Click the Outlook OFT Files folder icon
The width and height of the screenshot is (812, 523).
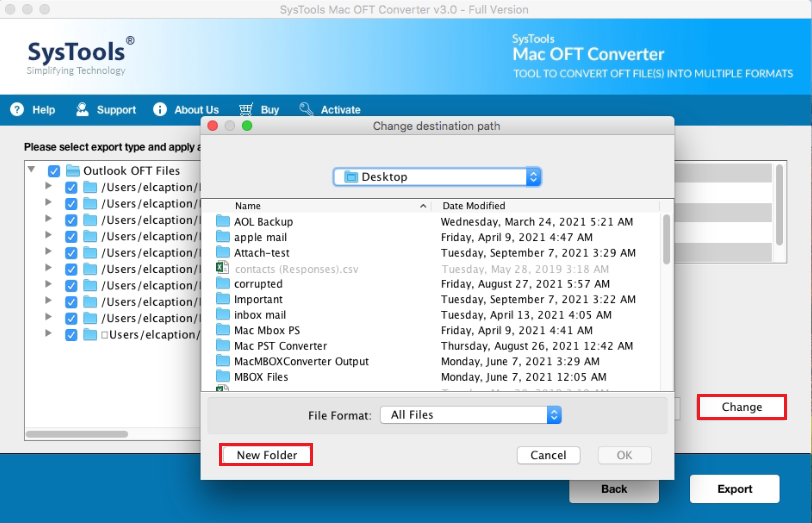(73, 170)
